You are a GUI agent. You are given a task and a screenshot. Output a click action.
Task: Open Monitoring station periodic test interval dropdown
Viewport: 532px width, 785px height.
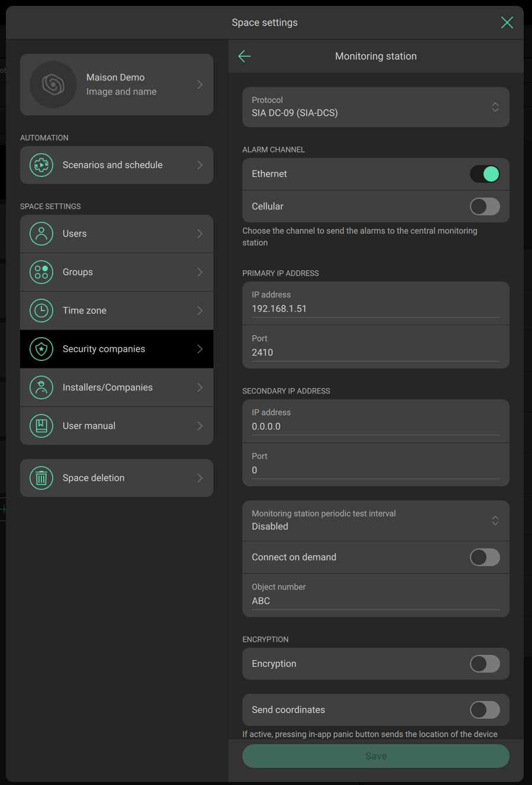[x=376, y=521]
